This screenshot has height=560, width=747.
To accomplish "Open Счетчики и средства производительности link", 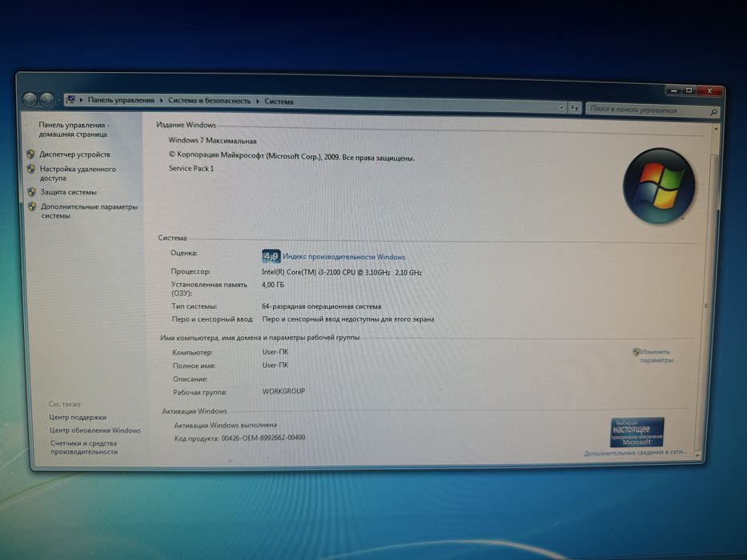I will 84,447.
